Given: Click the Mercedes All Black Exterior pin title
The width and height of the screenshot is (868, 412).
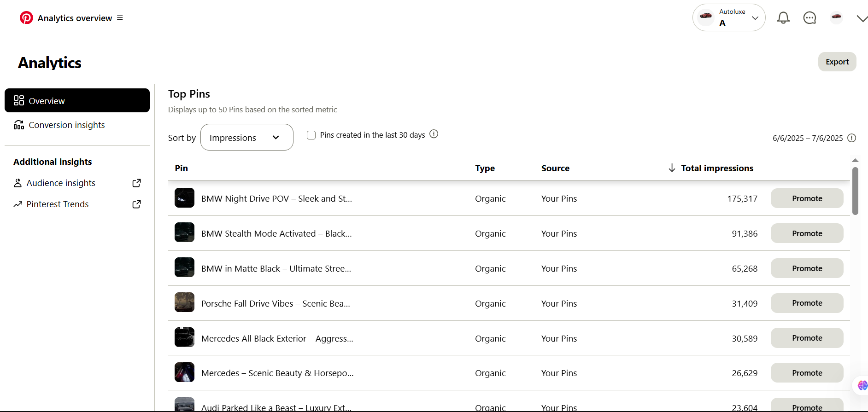Looking at the screenshot, I should [277, 338].
